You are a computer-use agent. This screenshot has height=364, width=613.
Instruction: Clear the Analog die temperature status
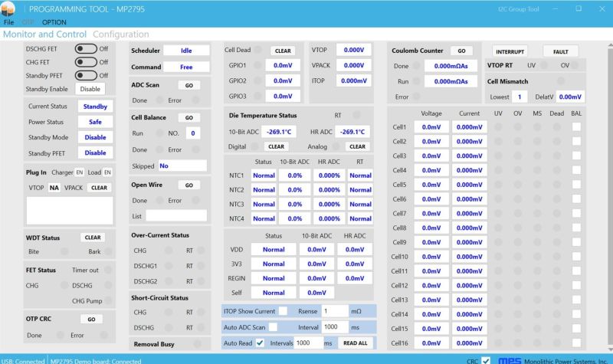357,146
